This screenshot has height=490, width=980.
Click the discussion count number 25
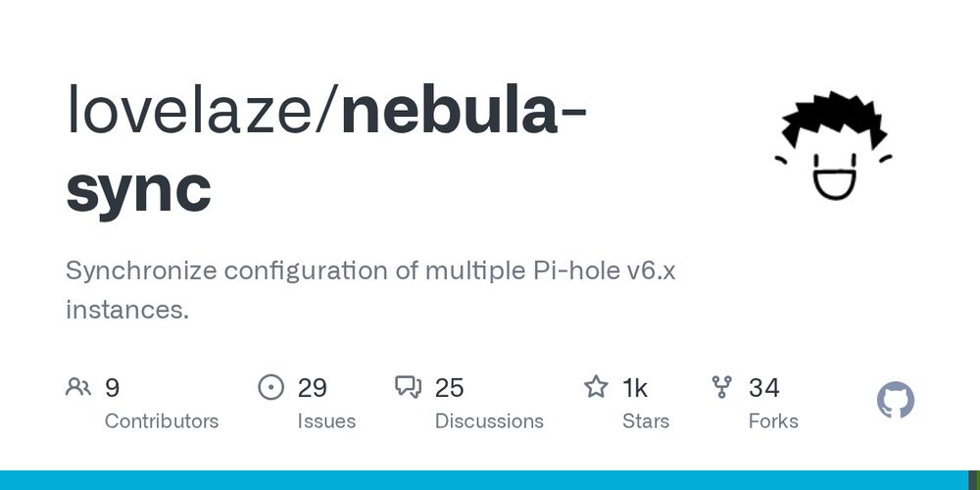[449, 388]
